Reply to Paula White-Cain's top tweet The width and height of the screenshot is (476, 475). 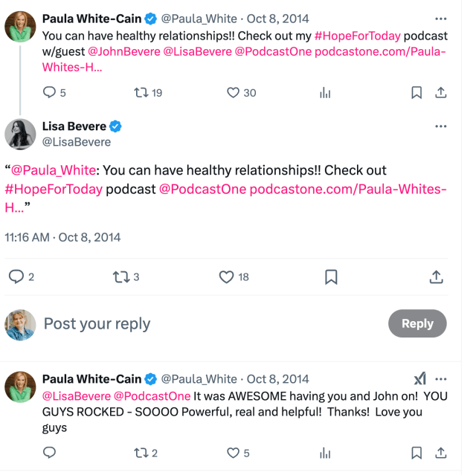point(50,93)
